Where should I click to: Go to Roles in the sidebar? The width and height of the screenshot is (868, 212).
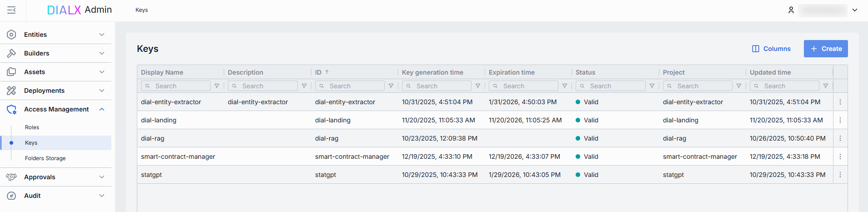pyautogui.click(x=32, y=127)
